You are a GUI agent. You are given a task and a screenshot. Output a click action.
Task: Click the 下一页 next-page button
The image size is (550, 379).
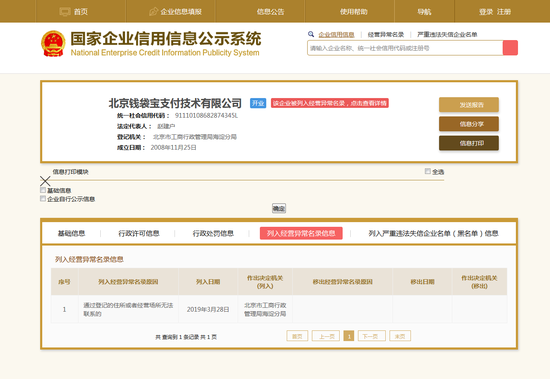[x=371, y=336]
